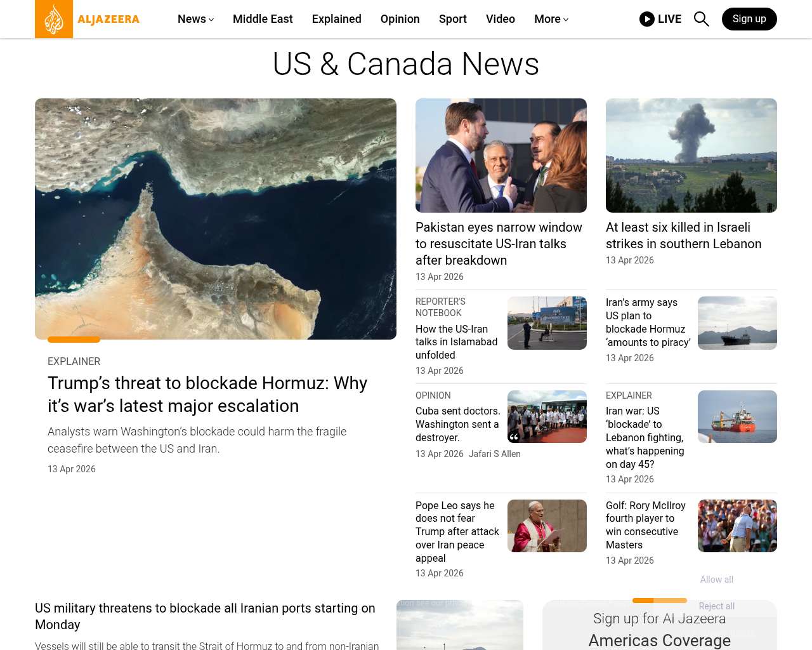This screenshot has height=650, width=812.
Task: Open Video from the top navigation
Action: [x=500, y=19]
